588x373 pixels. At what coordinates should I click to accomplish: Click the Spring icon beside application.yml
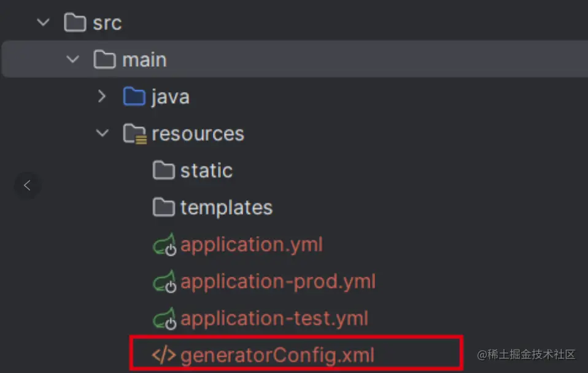[x=164, y=245]
